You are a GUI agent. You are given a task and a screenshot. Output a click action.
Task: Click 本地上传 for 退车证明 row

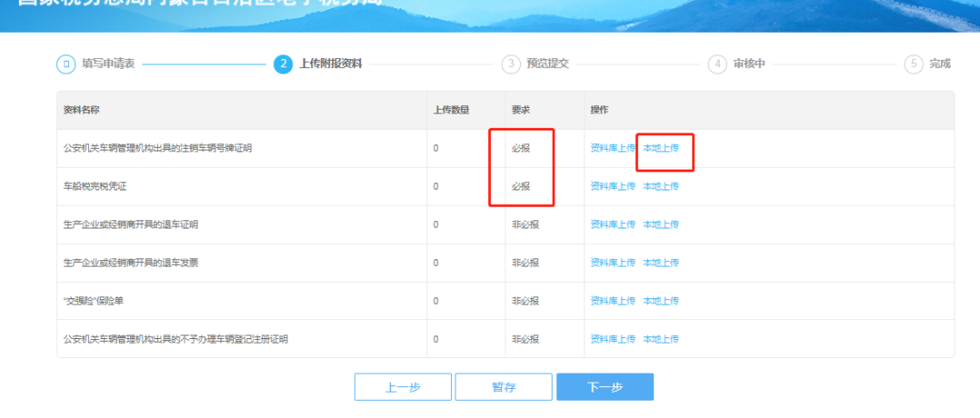661,224
